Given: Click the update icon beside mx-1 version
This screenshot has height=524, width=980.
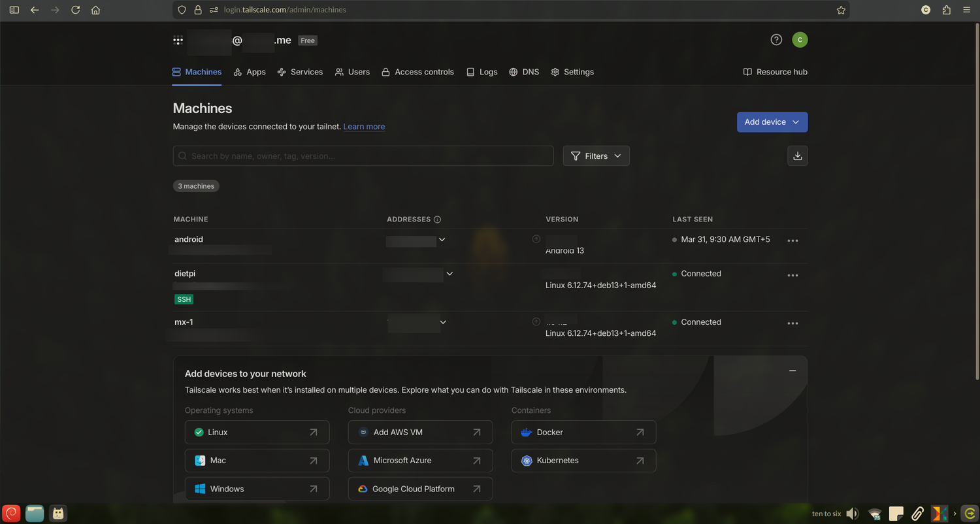Looking at the screenshot, I should point(536,321).
